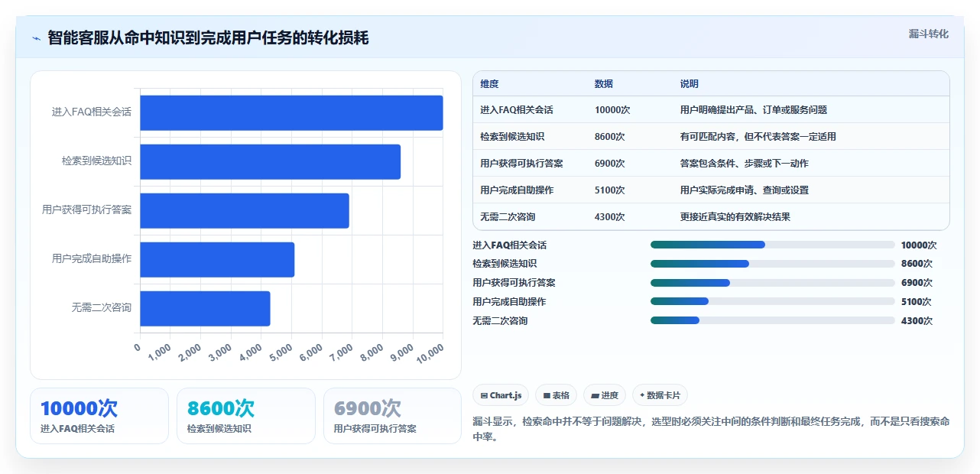
Task: Click chart y-axis label 无需二次咨询
Action: [102, 307]
